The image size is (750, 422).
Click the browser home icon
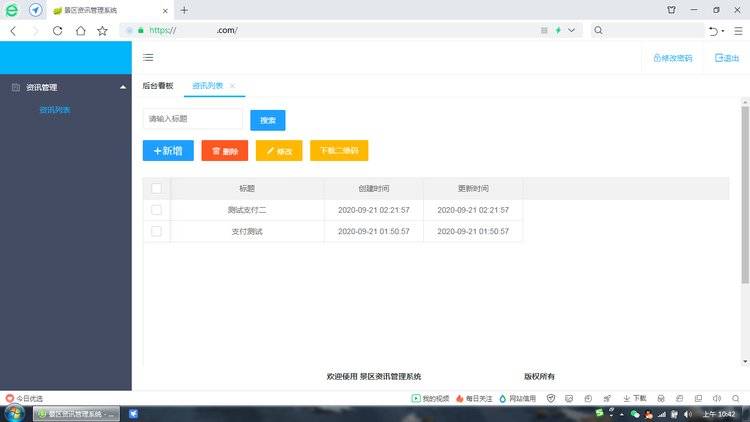tap(80, 31)
